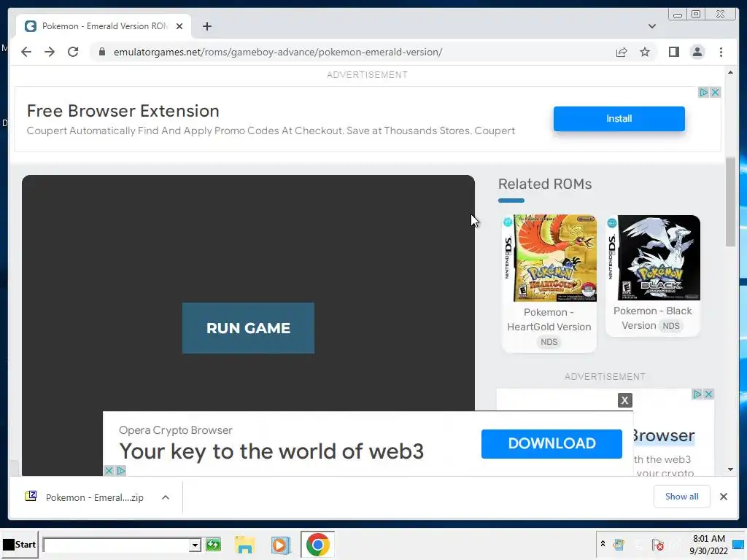Close the Coupert top banner ad

pyautogui.click(x=715, y=93)
